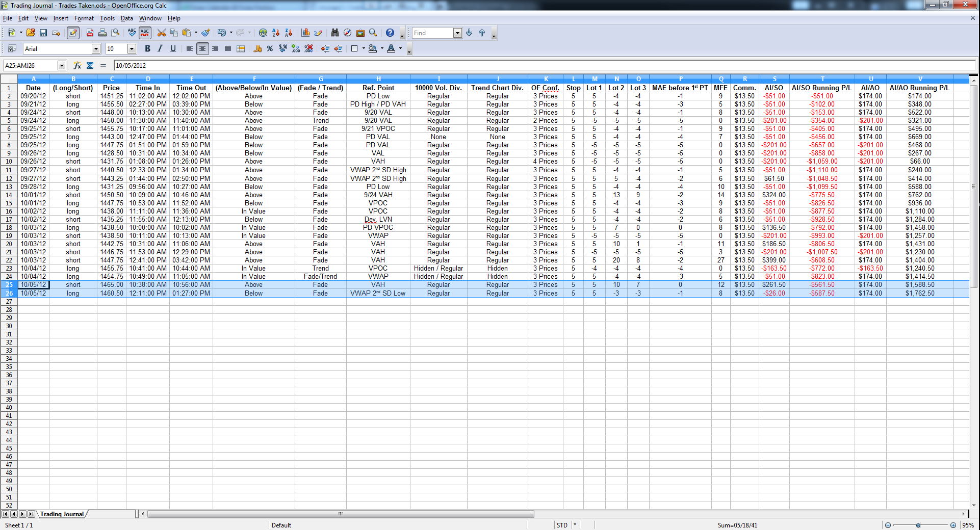This screenshot has width=980, height=530.
Task: Open a document with the Open icon
Action: [x=31, y=33]
